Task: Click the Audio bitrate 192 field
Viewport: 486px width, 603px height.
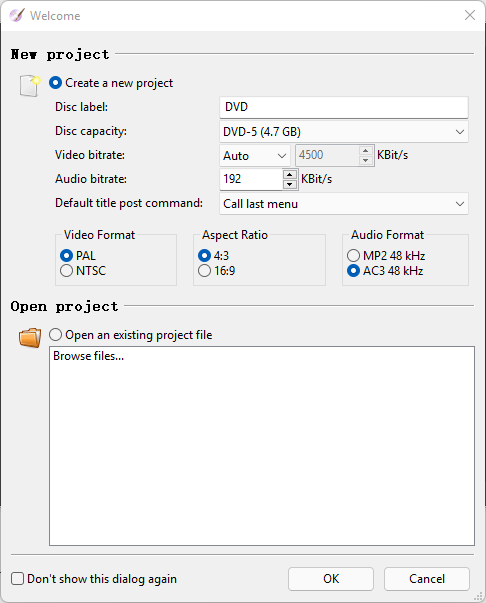Action: pos(251,179)
